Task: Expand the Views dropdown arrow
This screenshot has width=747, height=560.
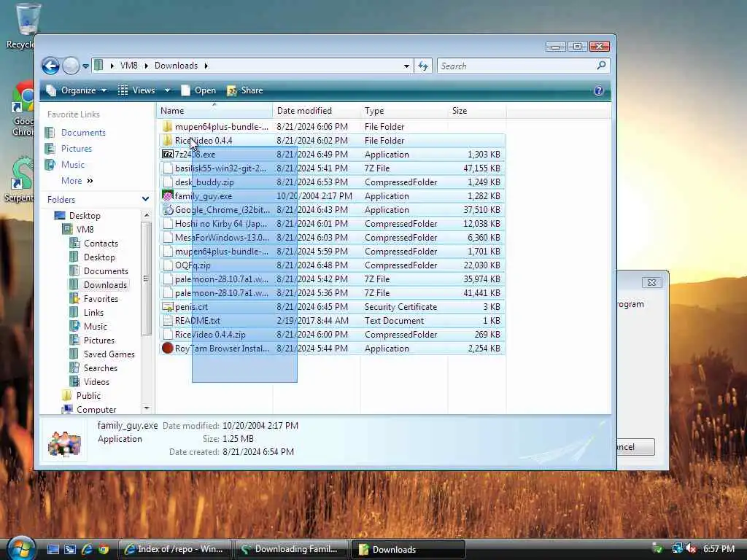Action: click(167, 90)
